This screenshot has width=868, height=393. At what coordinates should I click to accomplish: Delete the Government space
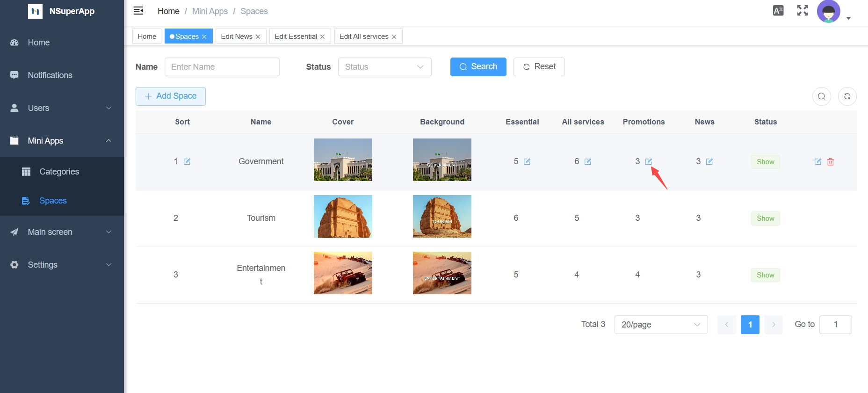[x=831, y=161]
